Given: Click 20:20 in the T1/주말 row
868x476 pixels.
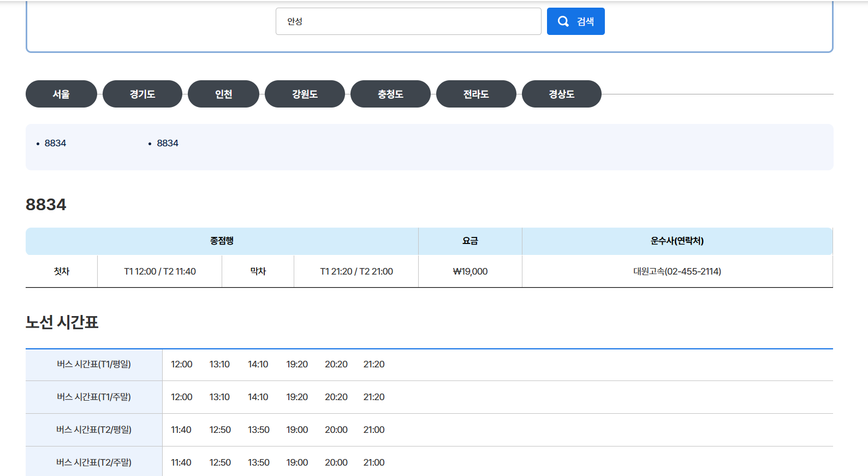Looking at the screenshot, I should coord(336,397).
